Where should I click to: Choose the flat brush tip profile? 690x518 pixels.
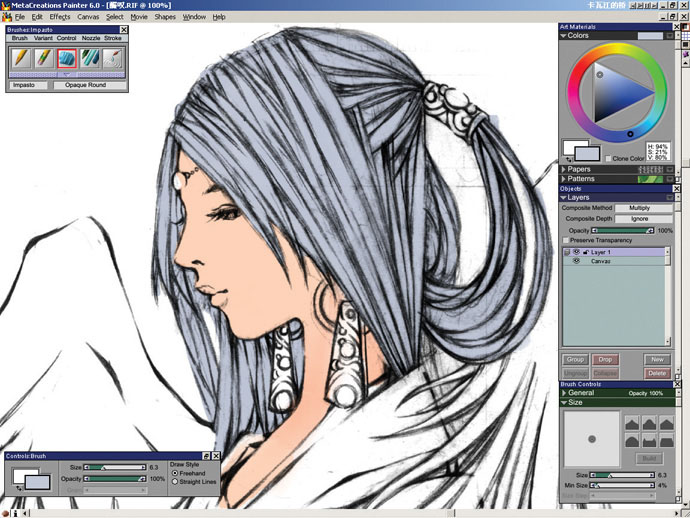coord(667,441)
